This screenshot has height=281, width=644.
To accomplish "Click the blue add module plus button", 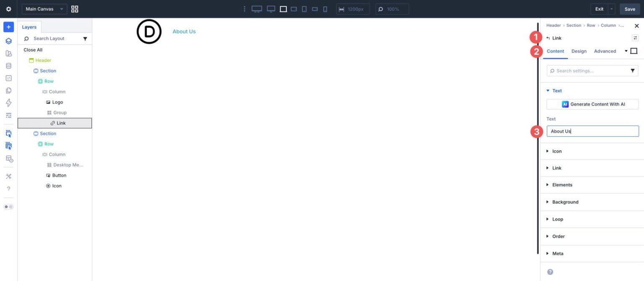I will pyautogui.click(x=8, y=27).
